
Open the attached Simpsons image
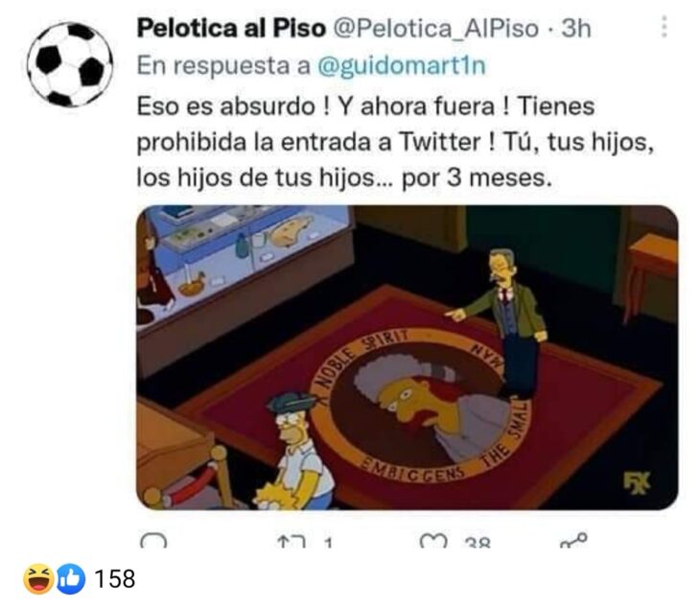point(408,358)
